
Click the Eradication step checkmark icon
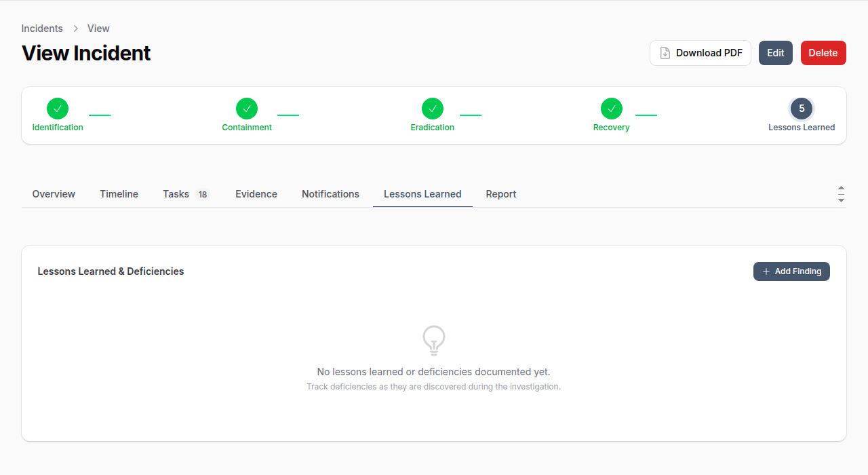point(433,109)
